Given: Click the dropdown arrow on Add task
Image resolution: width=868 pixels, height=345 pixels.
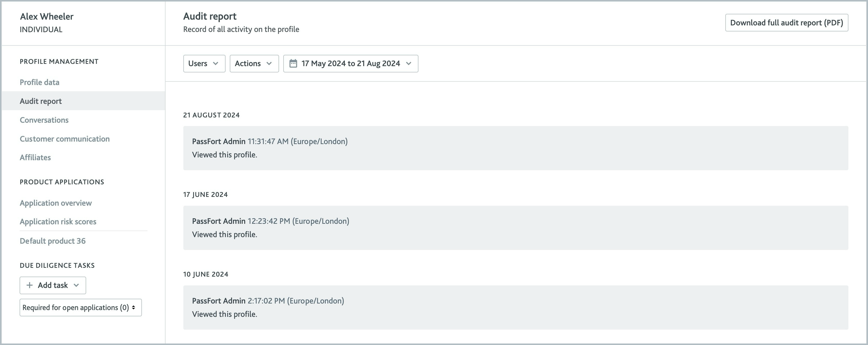Looking at the screenshot, I should 77,285.
